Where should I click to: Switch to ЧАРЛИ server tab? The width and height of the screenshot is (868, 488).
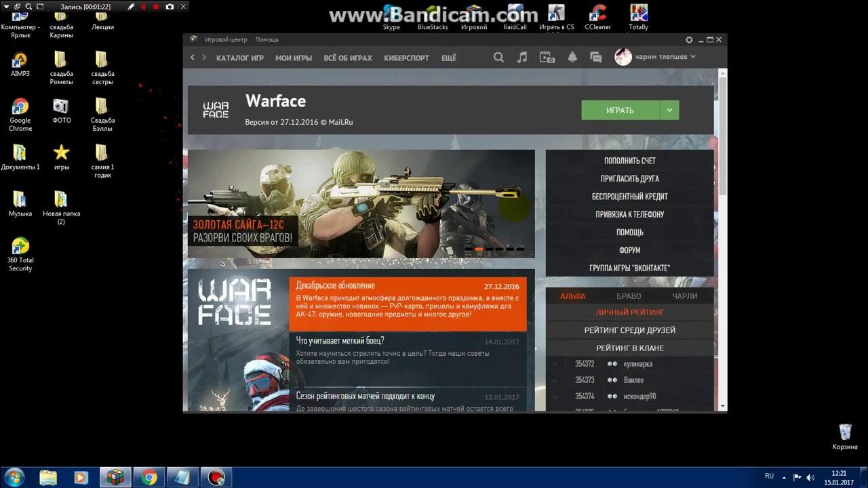[x=684, y=296]
